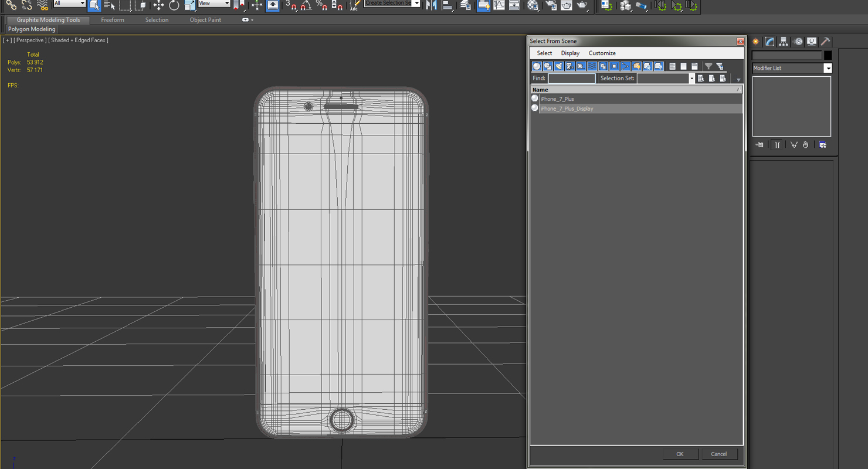Open Render Setup teapot icon
This screenshot has height=469, width=868.
pos(551,5)
